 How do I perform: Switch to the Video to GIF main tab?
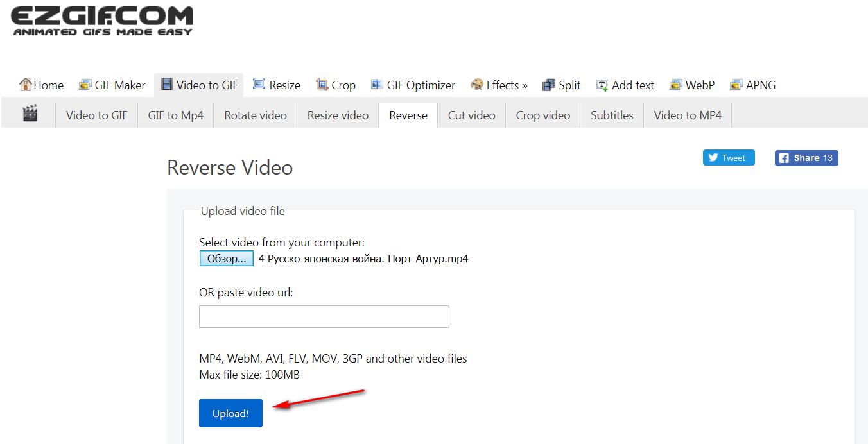pos(199,85)
